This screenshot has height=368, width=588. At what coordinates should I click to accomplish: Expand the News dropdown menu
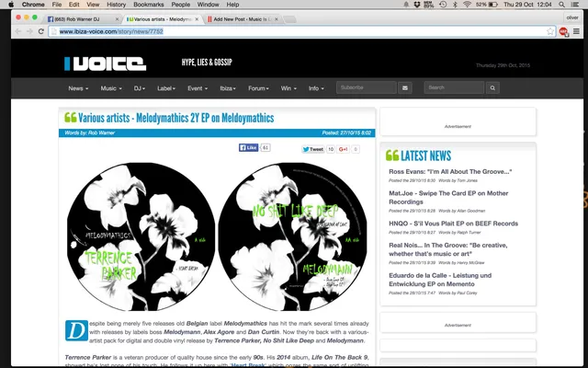(x=78, y=88)
